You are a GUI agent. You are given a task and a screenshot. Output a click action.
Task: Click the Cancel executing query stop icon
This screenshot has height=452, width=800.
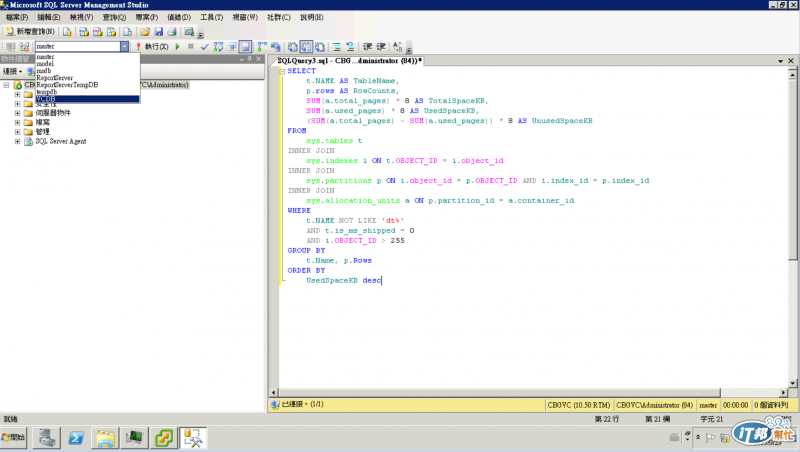click(190, 46)
